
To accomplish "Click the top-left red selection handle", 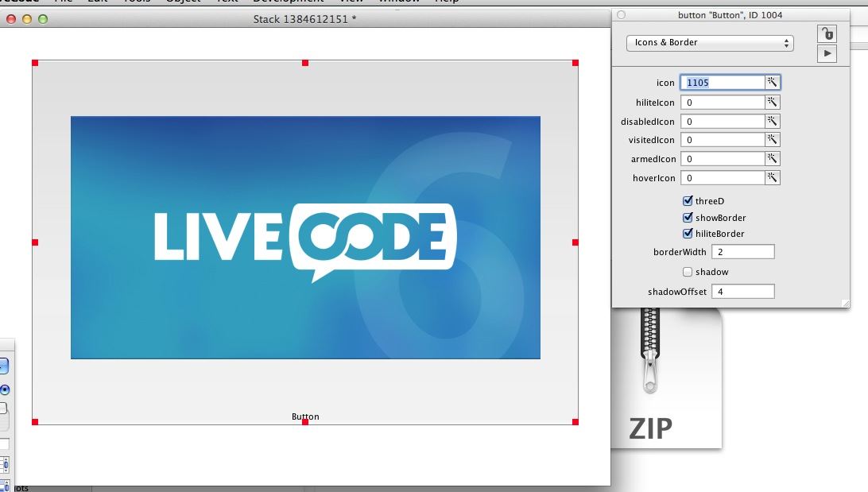I will click(x=35, y=63).
